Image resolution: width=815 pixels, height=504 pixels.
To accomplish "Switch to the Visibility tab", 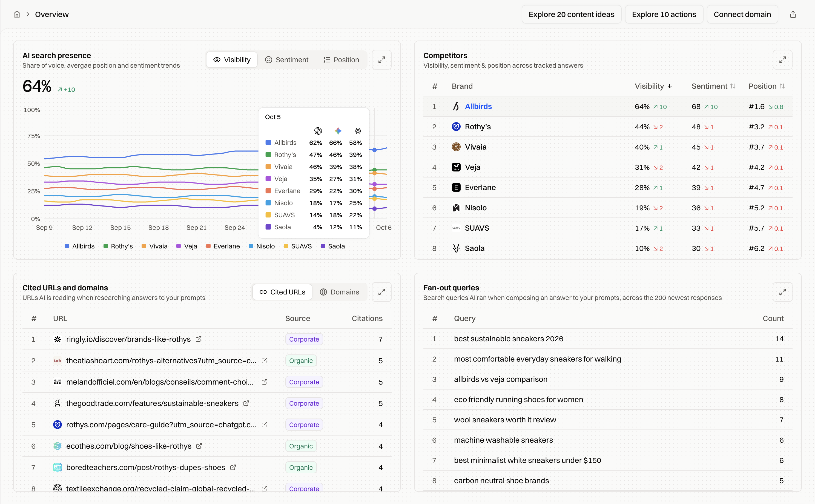I will tap(232, 60).
